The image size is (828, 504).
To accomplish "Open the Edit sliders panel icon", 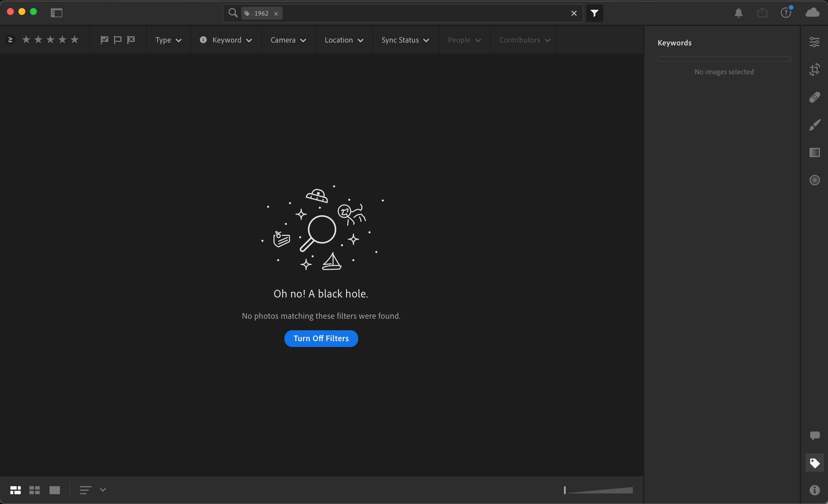I will (814, 42).
